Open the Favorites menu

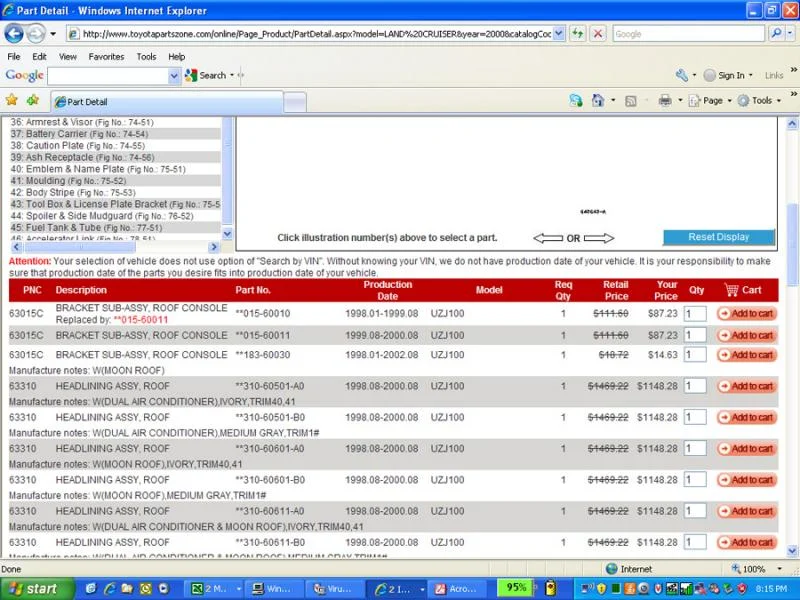tap(106, 57)
